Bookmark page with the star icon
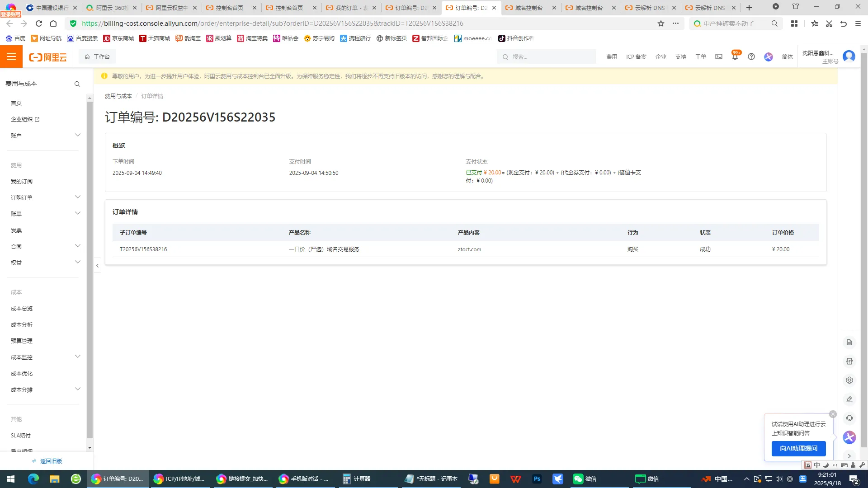Image resolution: width=868 pixels, height=488 pixels. 661,23
